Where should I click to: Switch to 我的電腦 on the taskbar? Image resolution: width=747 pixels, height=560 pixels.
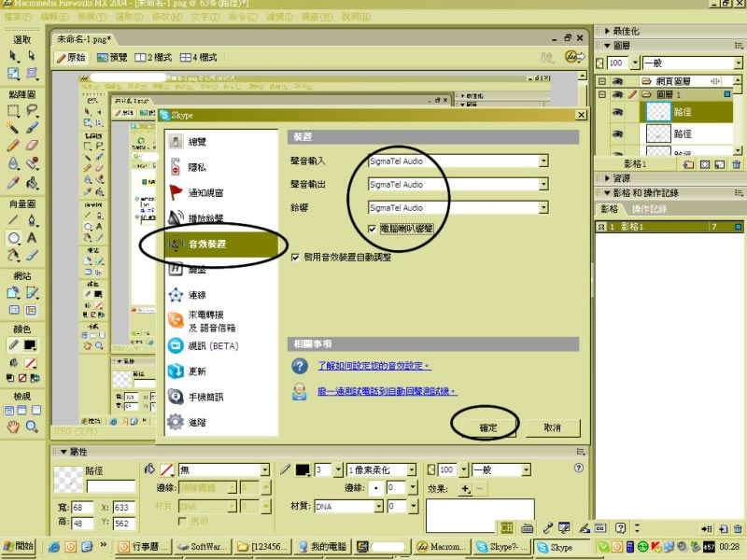point(322,547)
